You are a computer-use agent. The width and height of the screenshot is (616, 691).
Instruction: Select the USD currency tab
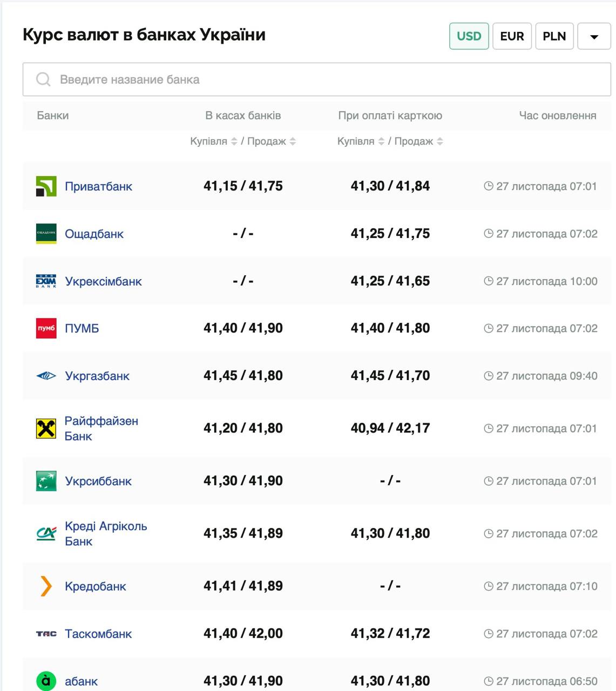tap(469, 36)
